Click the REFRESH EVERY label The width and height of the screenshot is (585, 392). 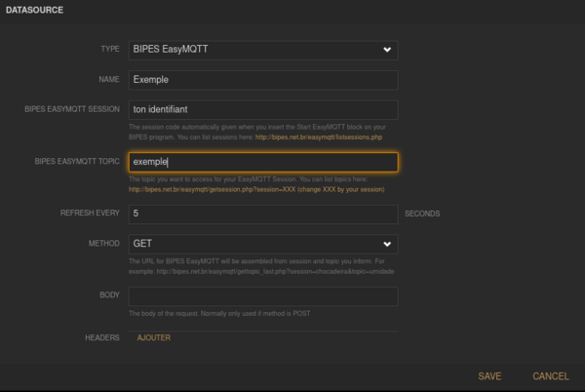pos(90,213)
